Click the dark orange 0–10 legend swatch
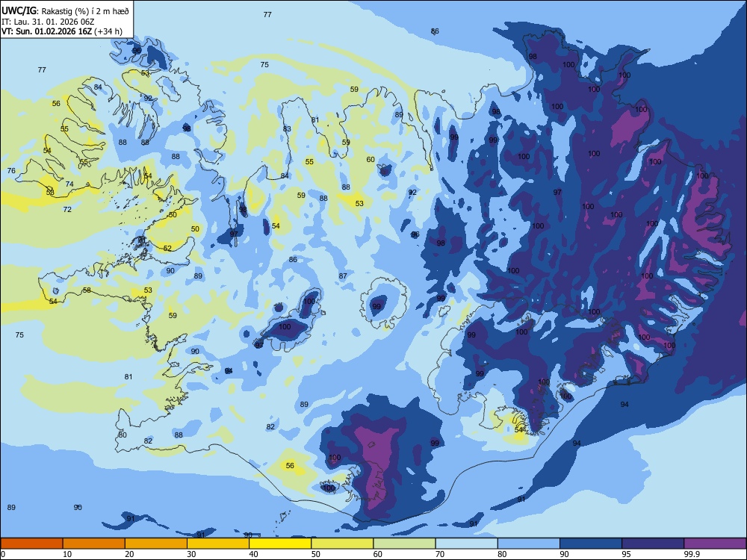 pos(31,544)
